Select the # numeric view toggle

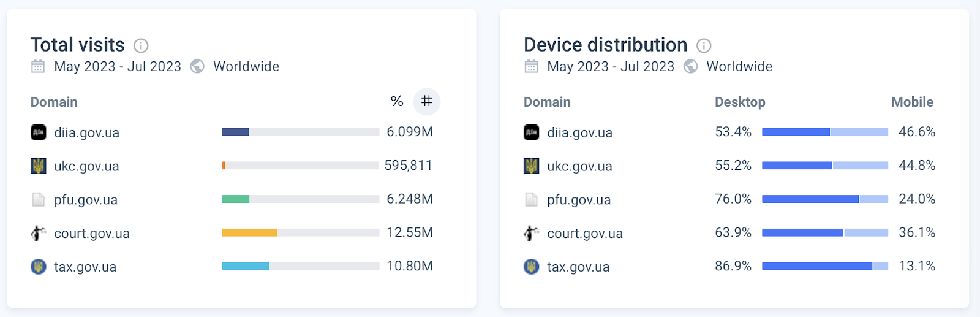(427, 101)
